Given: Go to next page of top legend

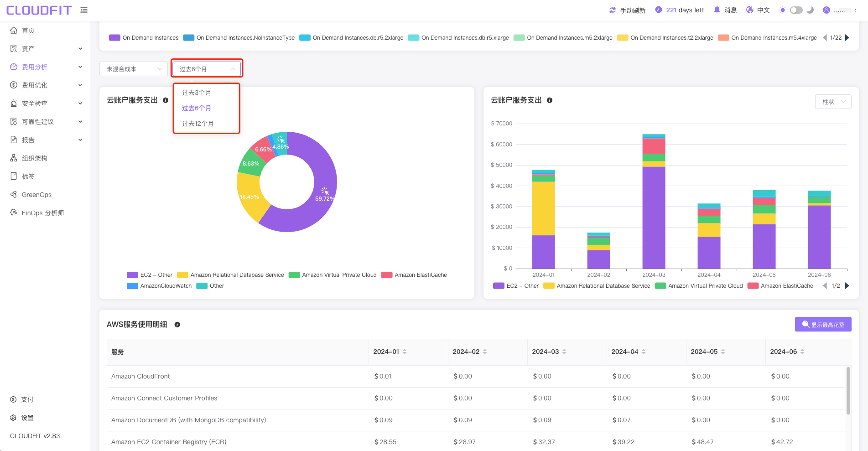Looking at the screenshot, I should click(847, 38).
